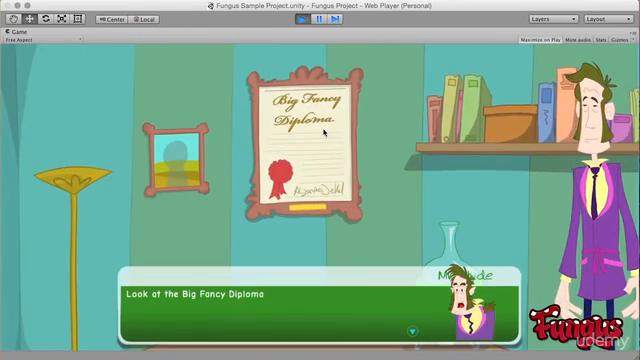Open the Layout dropdown
Image resolution: width=640 pixels, height=360 pixels.
pos(608,19)
